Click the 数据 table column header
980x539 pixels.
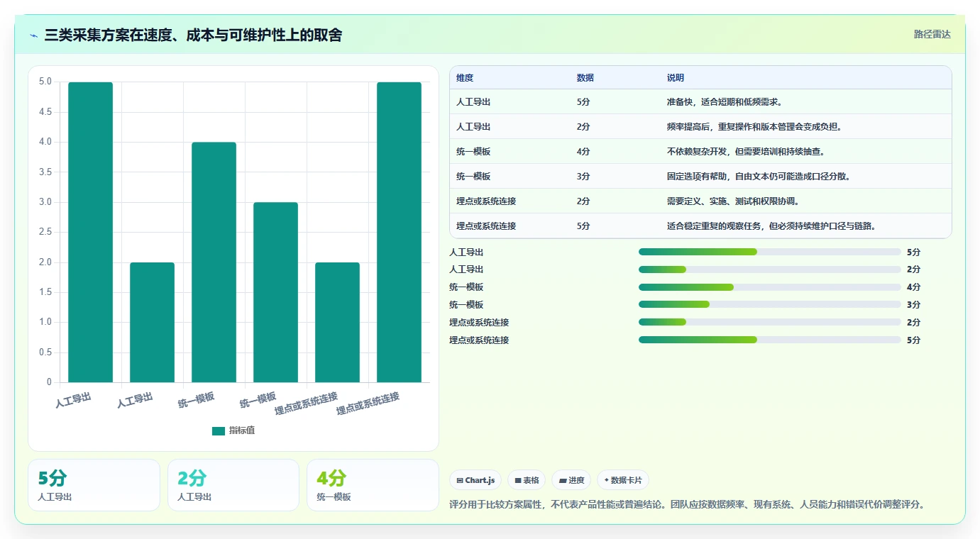click(x=585, y=77)
